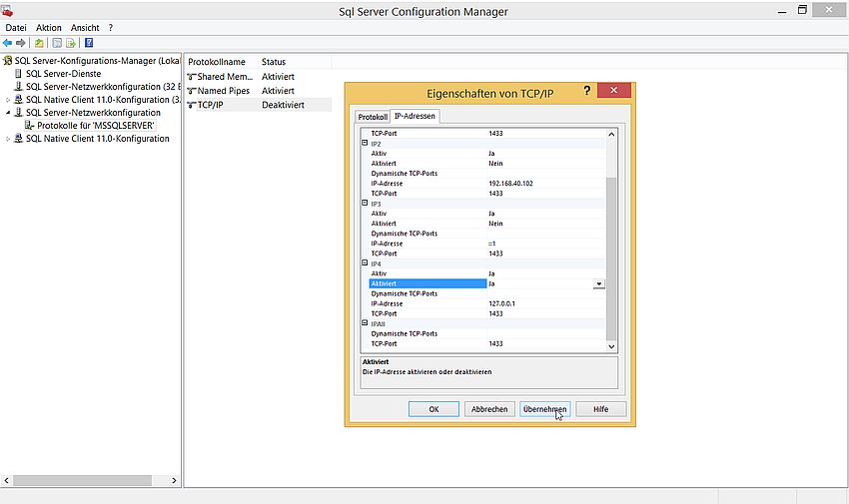The width and height of the screenshot is (849, 504).
Task: Click the Abbrechen button
Action: tap(489, 409)
